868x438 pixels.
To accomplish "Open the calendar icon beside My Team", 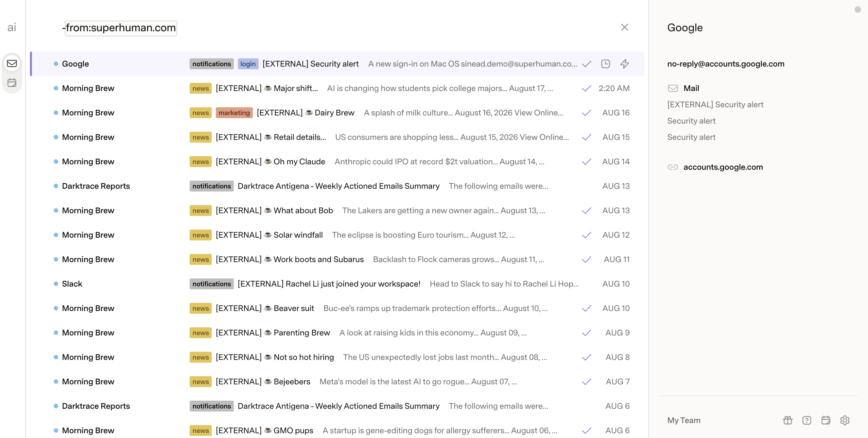I will coord(826,420).
